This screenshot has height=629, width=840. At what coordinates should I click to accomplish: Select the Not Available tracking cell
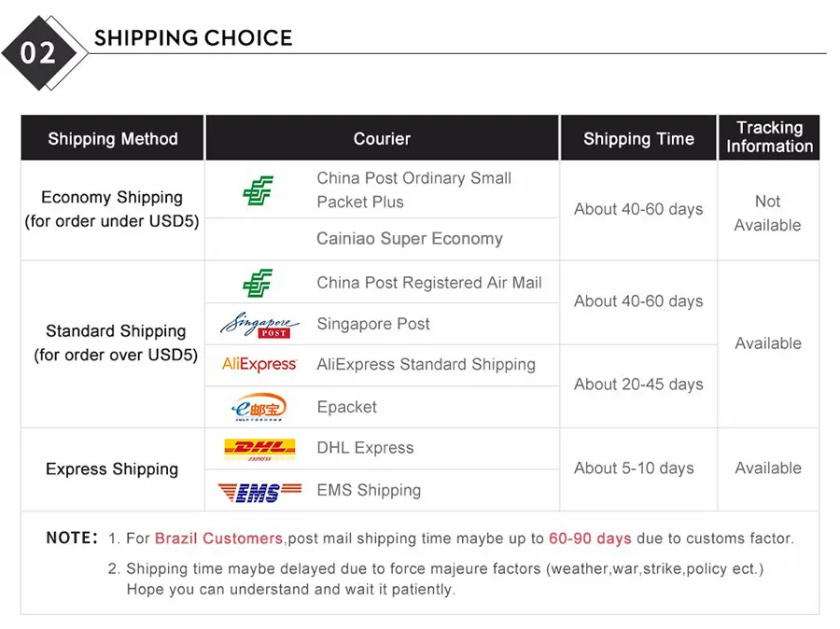coord(768,213)
